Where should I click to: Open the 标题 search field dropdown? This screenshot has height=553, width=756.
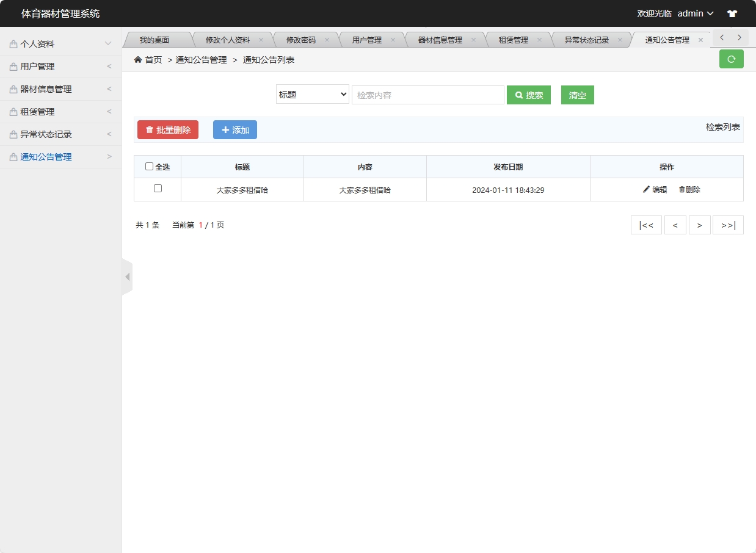click(x=311, y=95)
